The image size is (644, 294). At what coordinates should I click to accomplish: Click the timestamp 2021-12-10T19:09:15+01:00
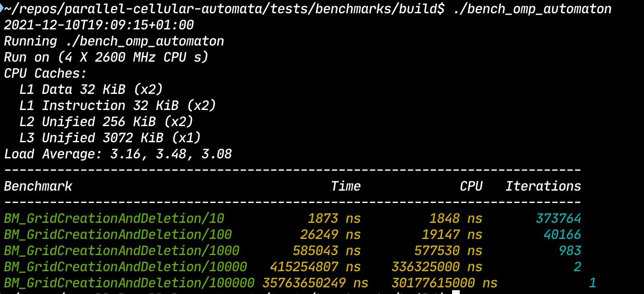pos(99,25)
